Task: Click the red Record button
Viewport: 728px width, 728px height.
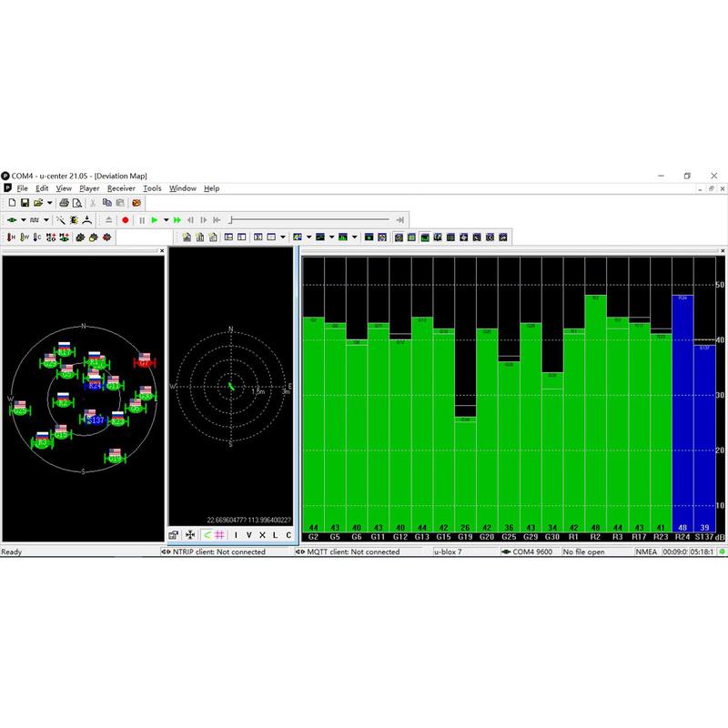Action: 126,219
